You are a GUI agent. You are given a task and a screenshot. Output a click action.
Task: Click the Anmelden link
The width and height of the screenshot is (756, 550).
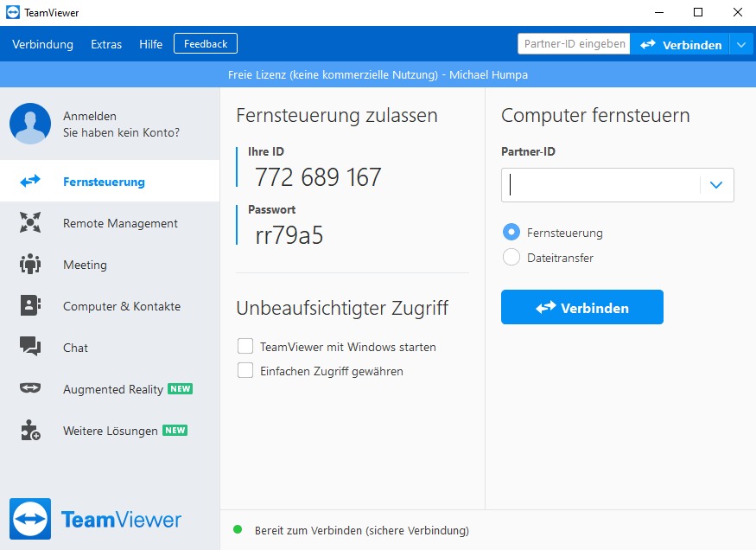pos(90,116)
